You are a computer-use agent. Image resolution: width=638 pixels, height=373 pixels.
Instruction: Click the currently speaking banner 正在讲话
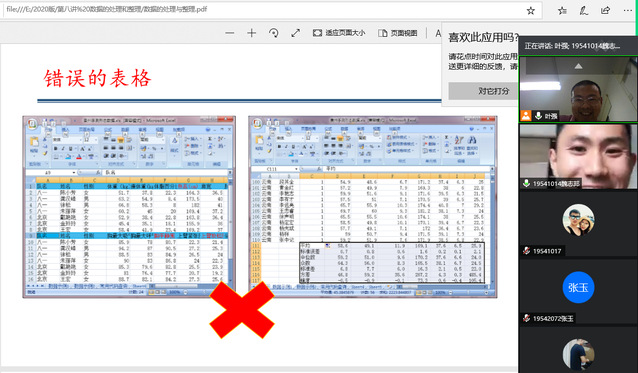573,46
